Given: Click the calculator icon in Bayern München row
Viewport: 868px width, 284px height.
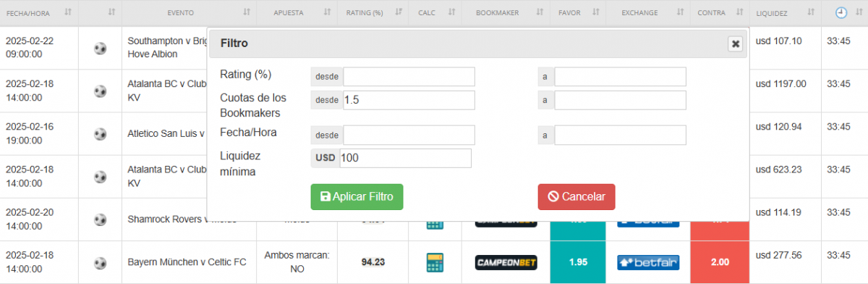Looking at the screenshot, I should point(435,262).
